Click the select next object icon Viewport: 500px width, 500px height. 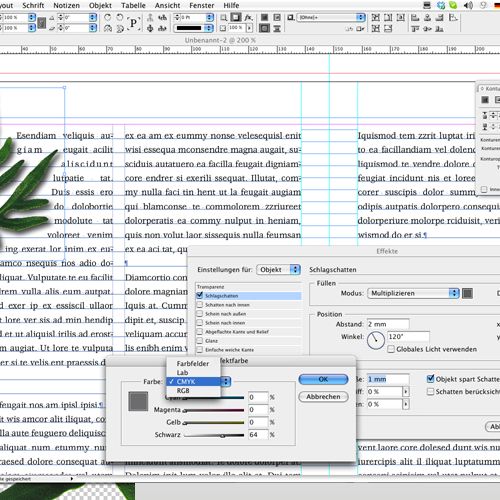click(162, 29)
